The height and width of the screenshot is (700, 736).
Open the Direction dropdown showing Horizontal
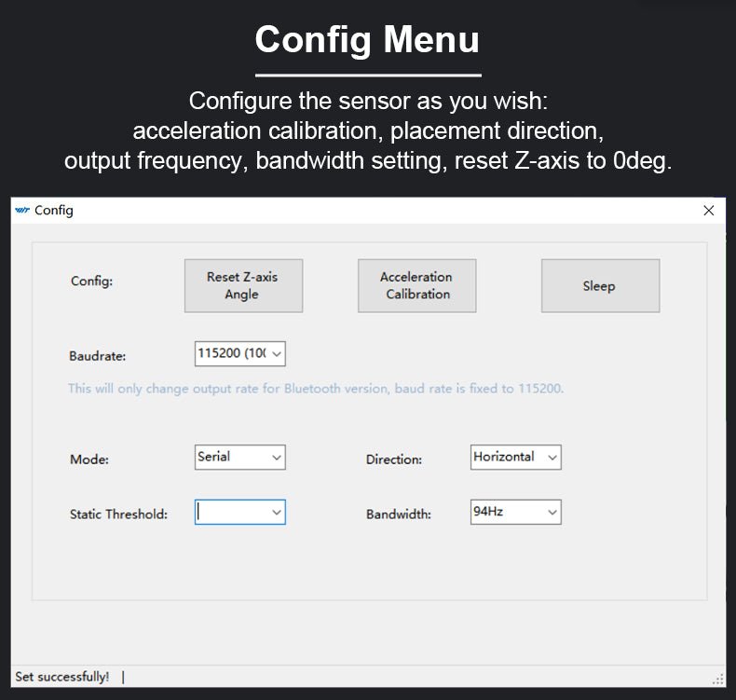[x=515, y=458]
